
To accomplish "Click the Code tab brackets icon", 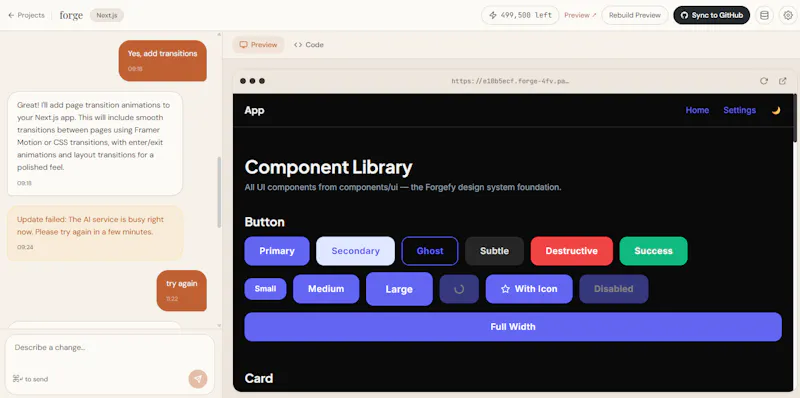I will point(298,45).
